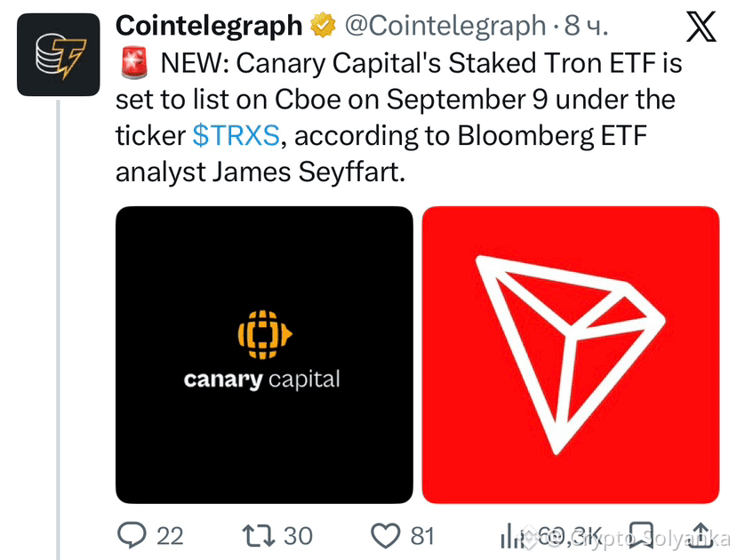Click the siren emoji in the tweet
The width and height of the screenshot is (737, 560).
tap(134, 62)
